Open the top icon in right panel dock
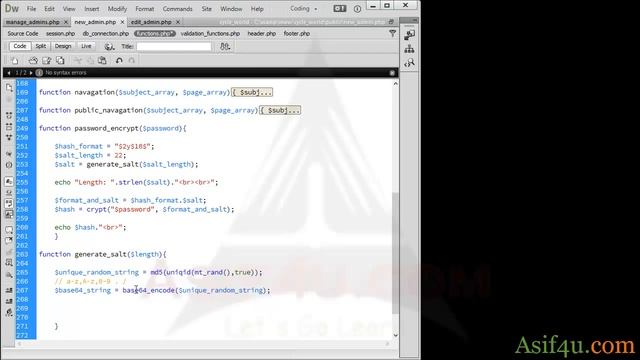Image resolution: width=640 pixels, height=360 pixels. click(x=409, y=35)
